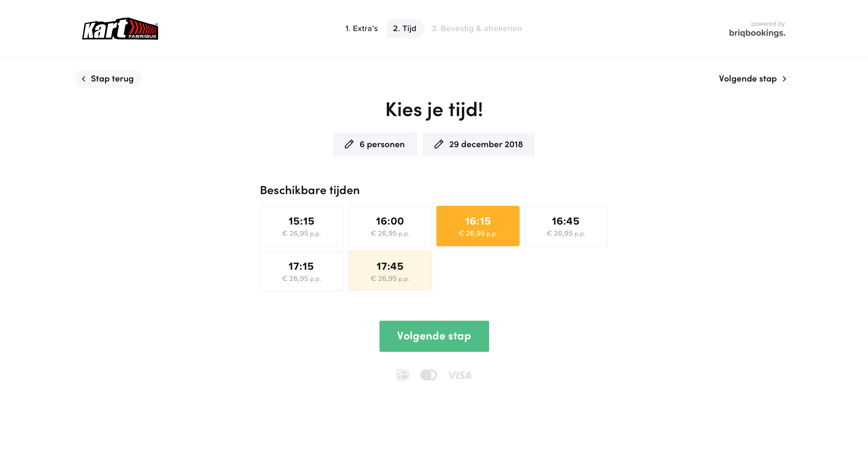This screenshot has width=868, height=455.
Task: Select the 16:00 time slot
Action: 389,226
